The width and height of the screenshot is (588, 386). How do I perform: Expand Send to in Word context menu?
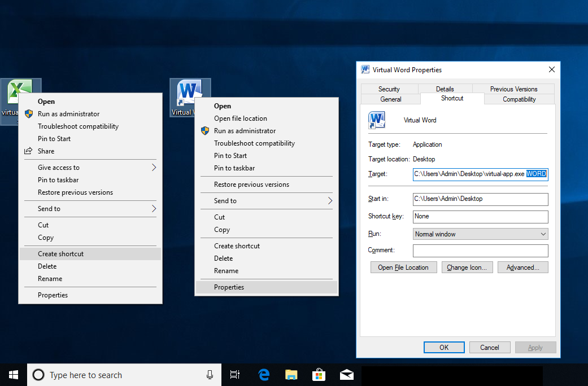266,201
